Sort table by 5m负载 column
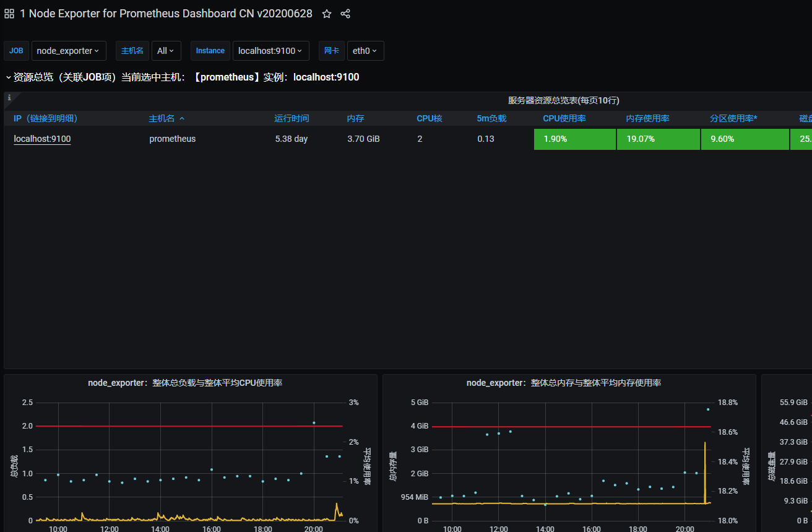The image size is (812, 532). (491, 118)
